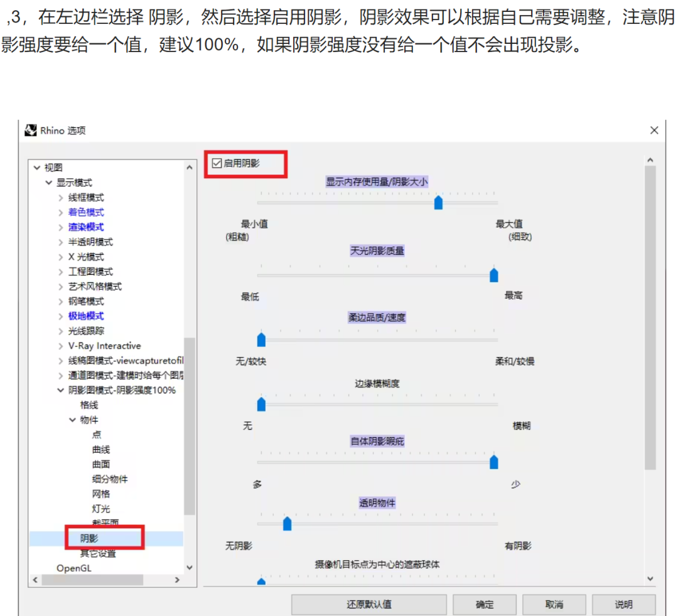678x616 pixels.
Task: Collapse the 物件 tree node
Action: pos(73,420)
